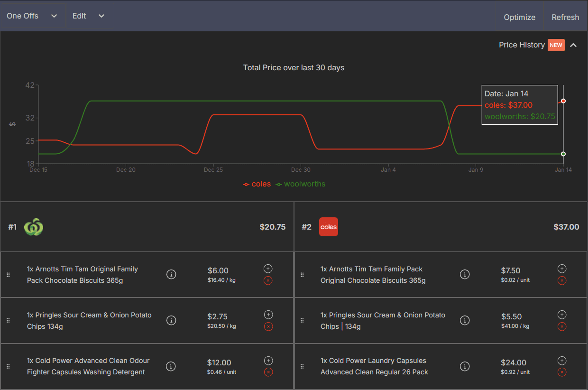The image size is (588, 390).
Task: Open the One Offs dropdown
Action: click(x=32, y=16)
